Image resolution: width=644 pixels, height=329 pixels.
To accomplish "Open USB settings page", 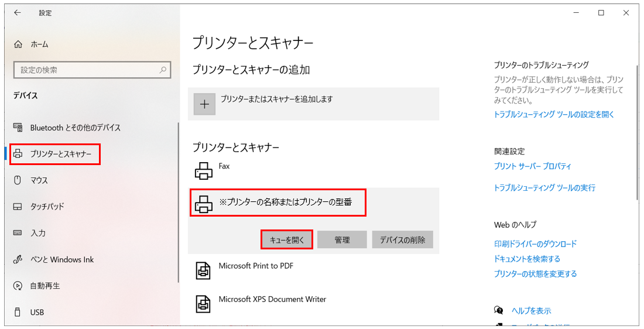I will (37, 312).
